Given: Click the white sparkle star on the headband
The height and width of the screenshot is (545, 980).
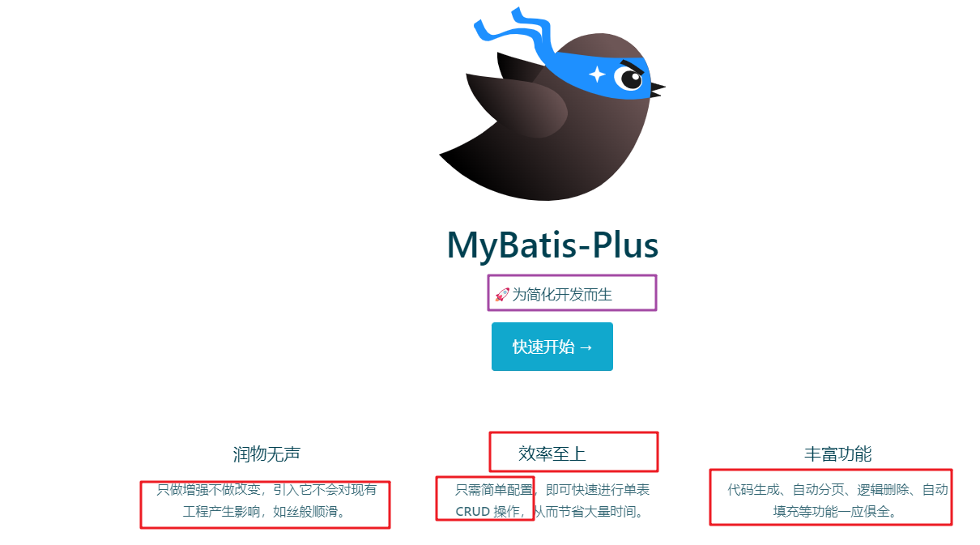Looking at the screenshot, I should tap(597, 74).
